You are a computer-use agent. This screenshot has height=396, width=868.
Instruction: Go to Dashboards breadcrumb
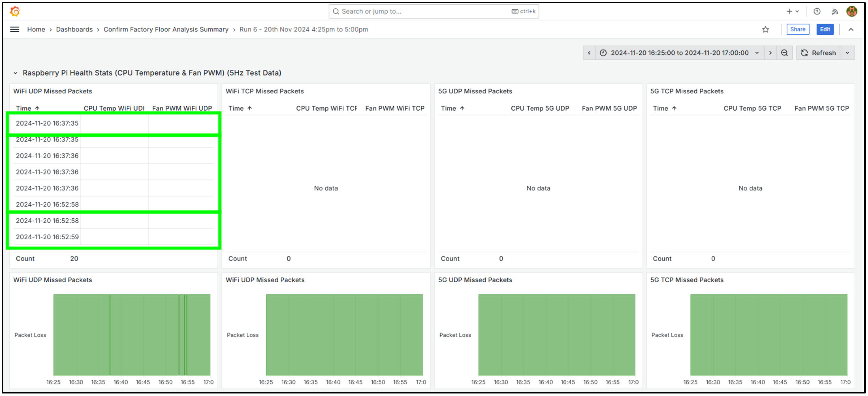(74, 29)
